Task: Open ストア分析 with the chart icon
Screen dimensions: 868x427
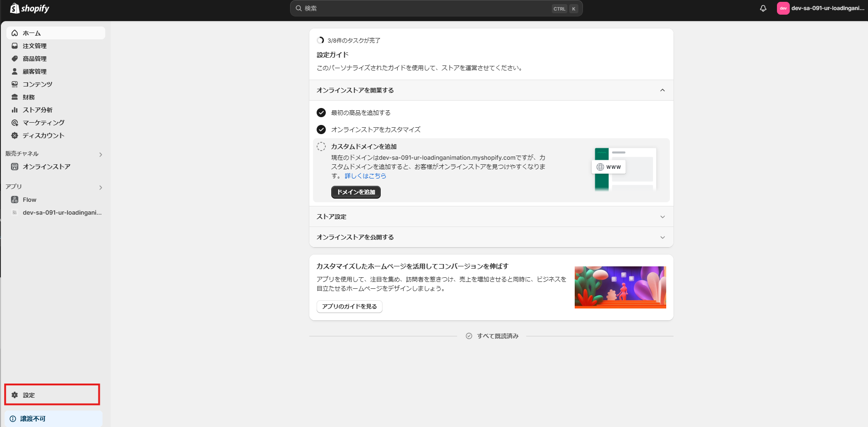Action: [36, 110]
